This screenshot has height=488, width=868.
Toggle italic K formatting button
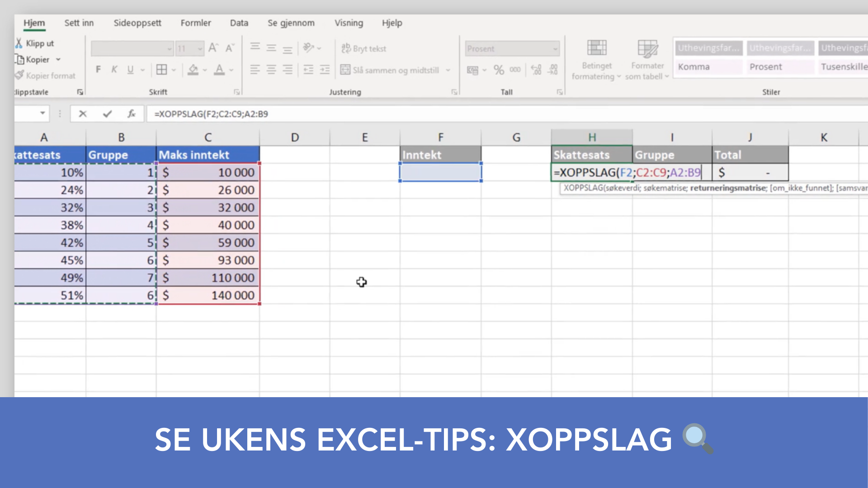click(x=114, y=70)
